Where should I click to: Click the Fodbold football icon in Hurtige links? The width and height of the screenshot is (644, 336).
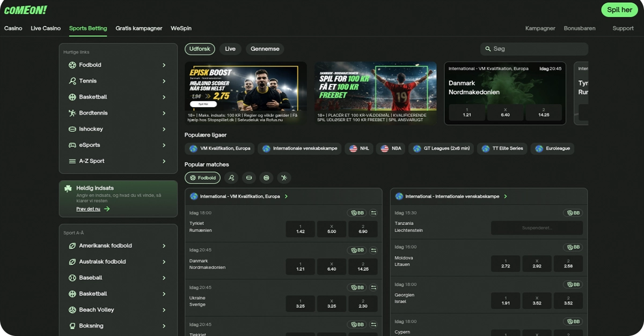coord(72,65)
